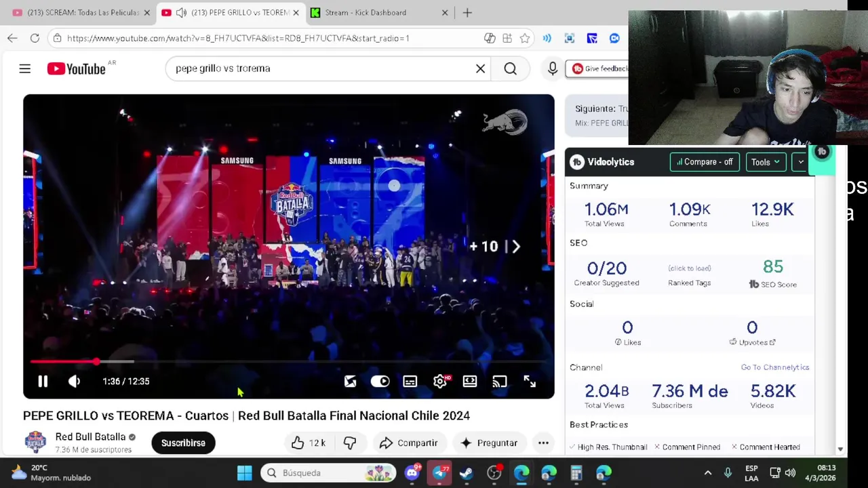Image resolution: width=868 pixels, height=488 pixels.
Task: Open Red Bull Batalla channel name link
Action: pyautogui.click(x=90, y=437)
